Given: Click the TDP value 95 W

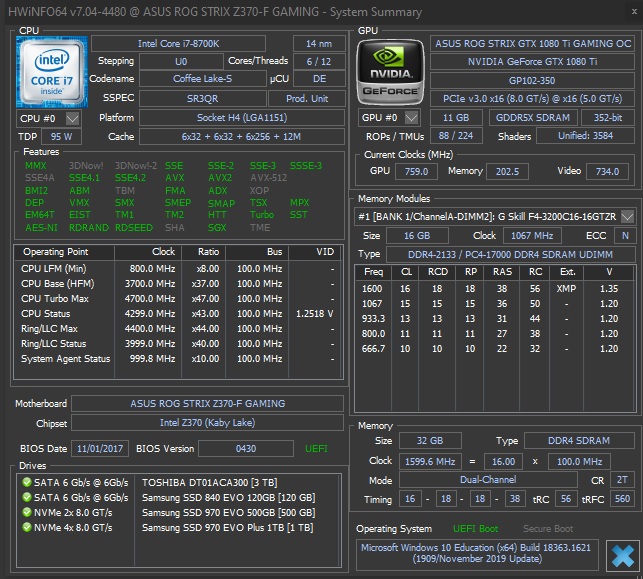Looking at the screenshot, I should tap(62, 137).
